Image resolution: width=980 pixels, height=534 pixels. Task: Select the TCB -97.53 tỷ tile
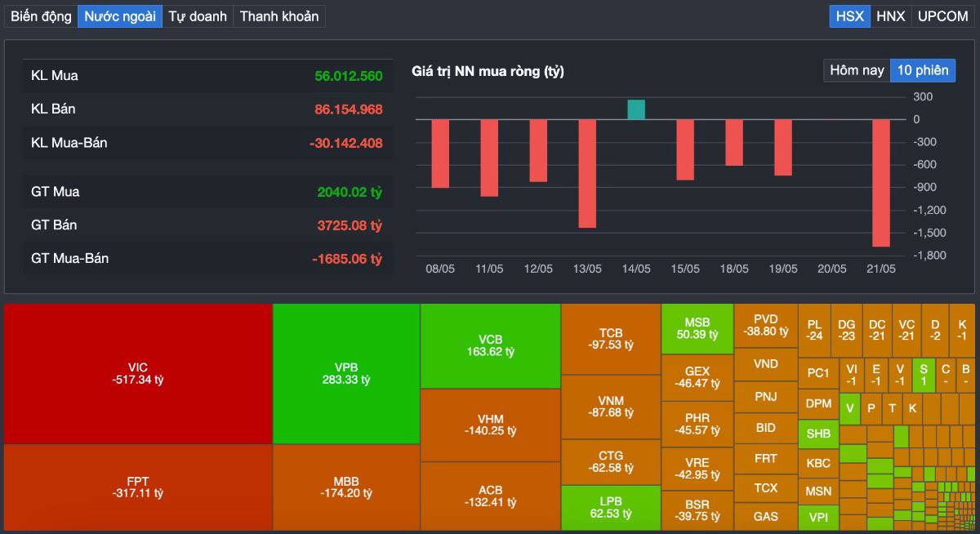(611, 339)
